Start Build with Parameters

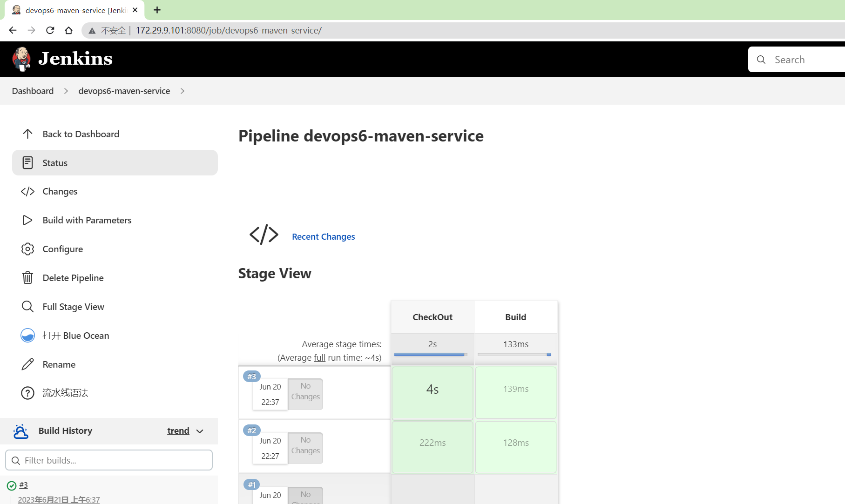[87, 220]
